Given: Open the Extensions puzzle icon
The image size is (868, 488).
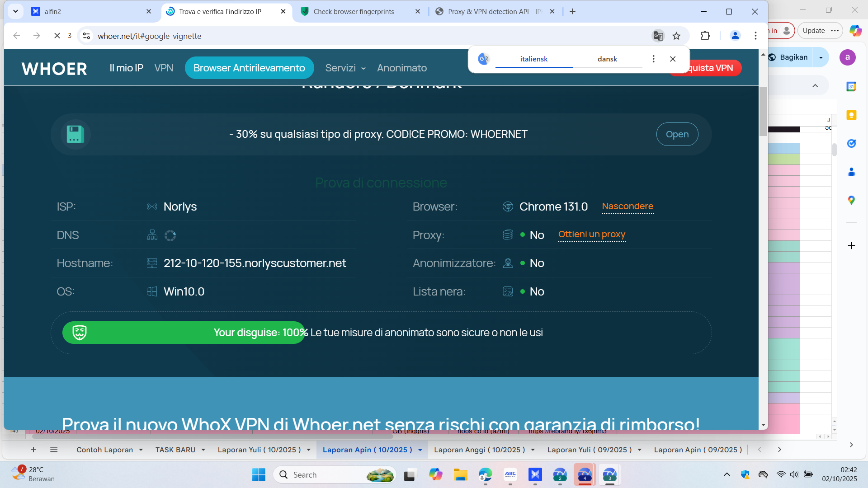Looking at the screenshot, I should coord(705,36).
